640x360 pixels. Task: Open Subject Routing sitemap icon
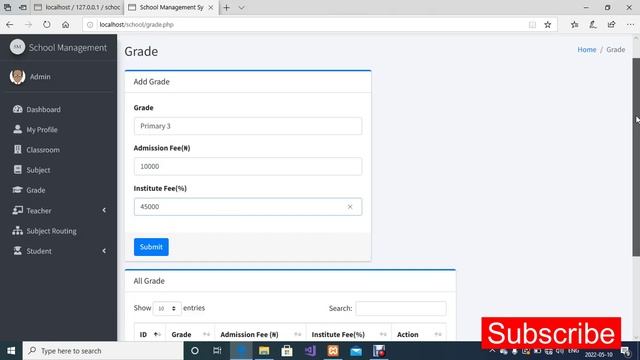[18, 231]
